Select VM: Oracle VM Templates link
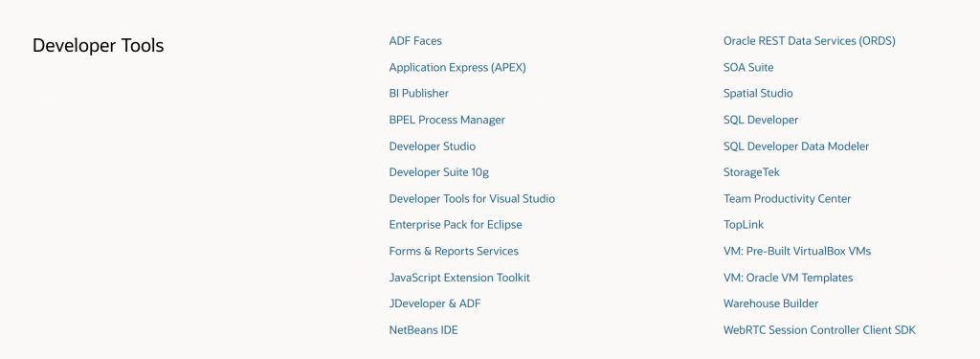The width and height of the screenshot is (980, 359). (x=789, y=277)
